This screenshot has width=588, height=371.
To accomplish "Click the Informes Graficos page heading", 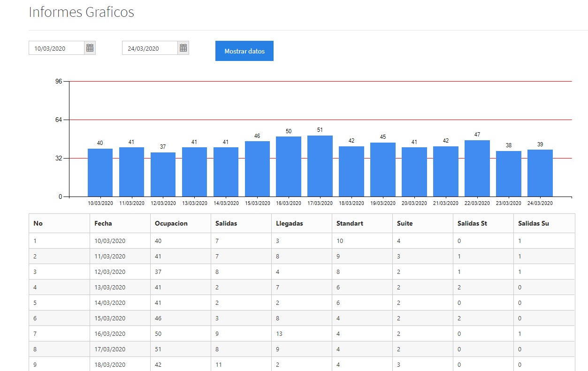I will (x=81, y=12).
